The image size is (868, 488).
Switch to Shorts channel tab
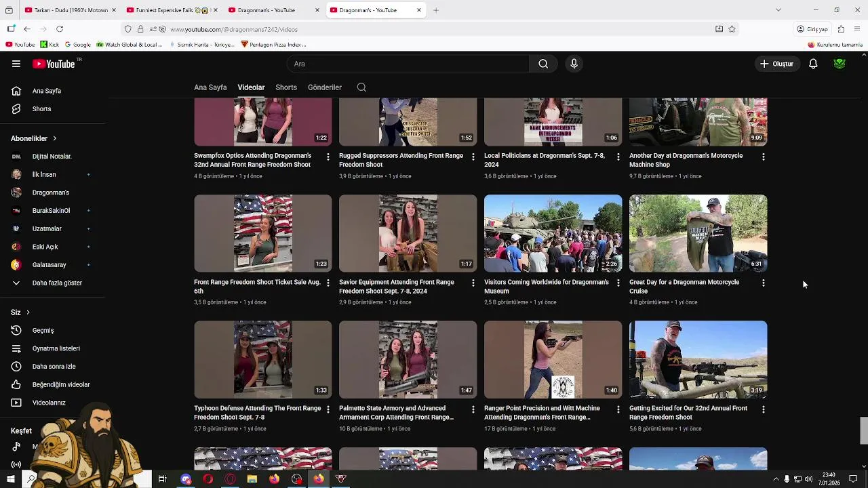pos(286,87)
